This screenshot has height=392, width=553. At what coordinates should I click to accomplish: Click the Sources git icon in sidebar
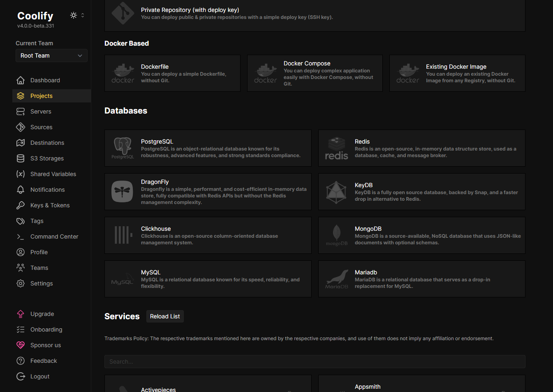[21, 127]
